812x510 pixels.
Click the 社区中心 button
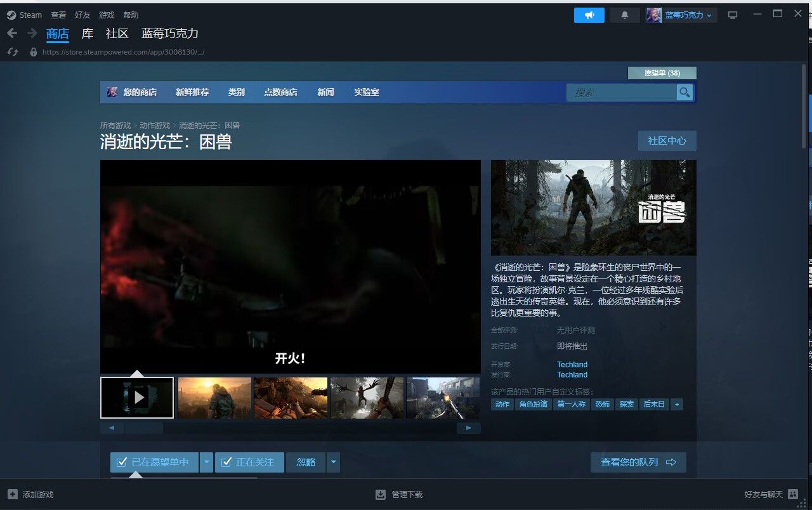coord(667,141)
